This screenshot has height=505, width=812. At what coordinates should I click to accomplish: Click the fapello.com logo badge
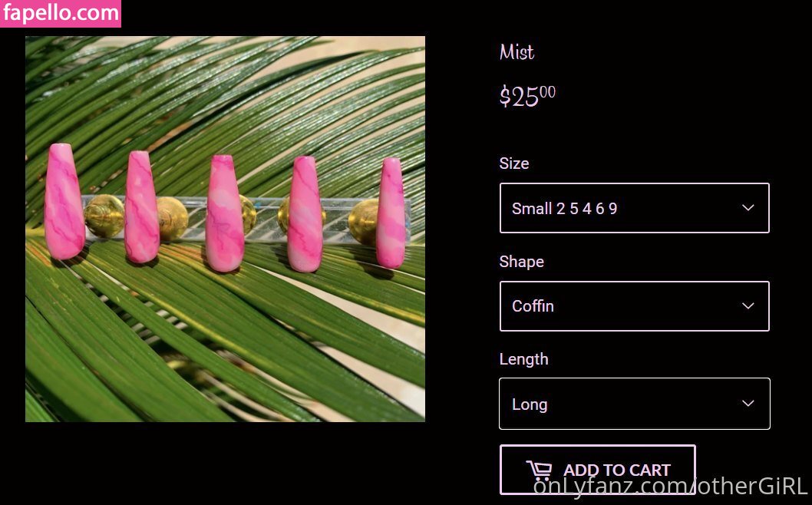click(x=61, y=14)
